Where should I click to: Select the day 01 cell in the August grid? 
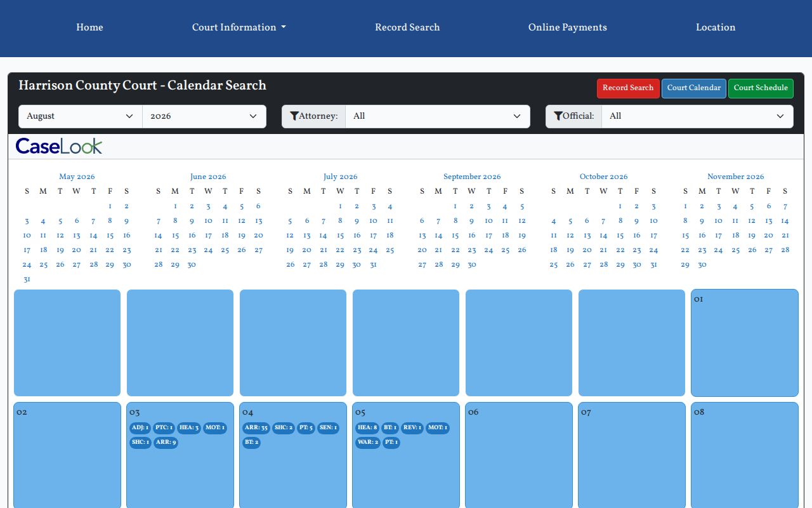pos(745,343)
